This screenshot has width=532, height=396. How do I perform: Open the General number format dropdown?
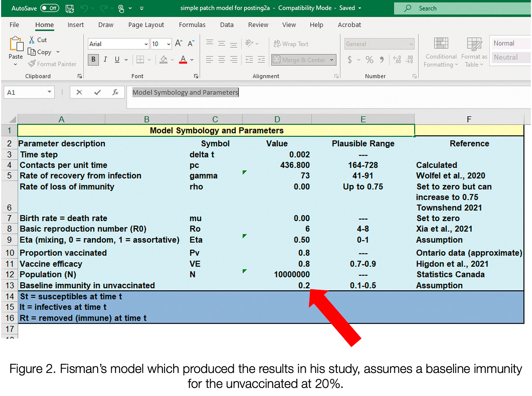click(411, 44)
